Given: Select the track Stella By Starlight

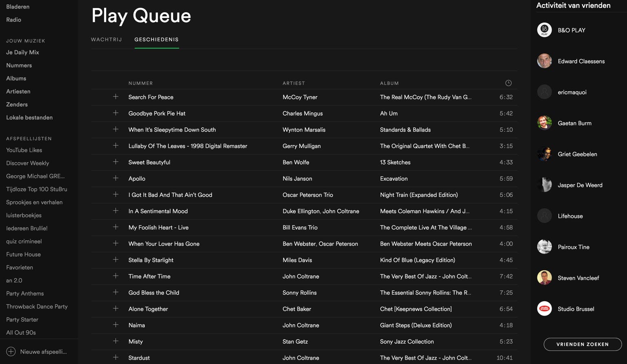Looking at the screenshot, I should click(x=151, y=260).
